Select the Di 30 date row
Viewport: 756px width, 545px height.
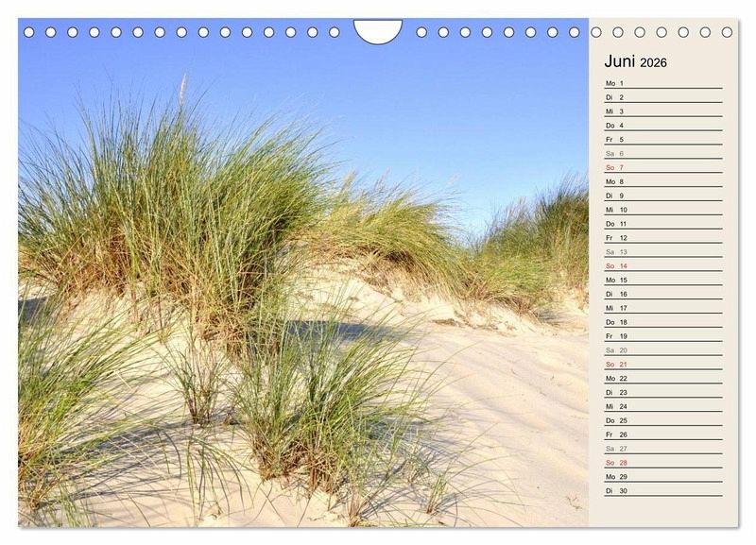tap(663, 490)
